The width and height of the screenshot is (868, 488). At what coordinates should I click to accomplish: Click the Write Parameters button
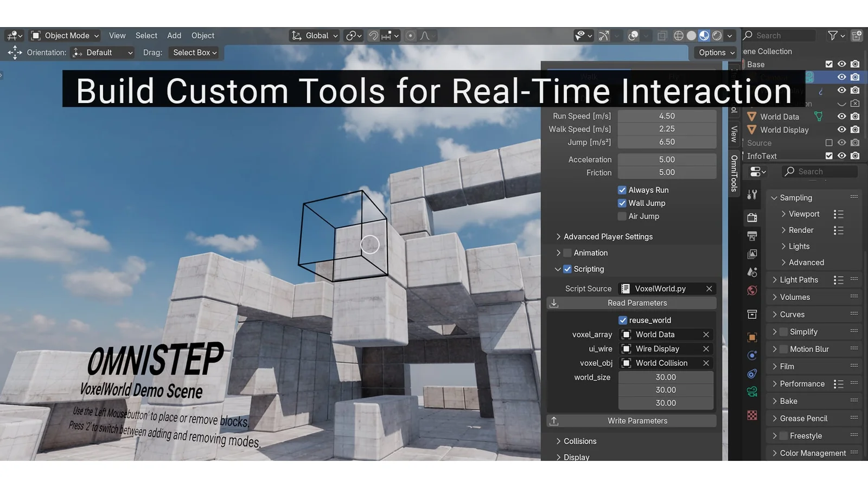tap(637, 420)
